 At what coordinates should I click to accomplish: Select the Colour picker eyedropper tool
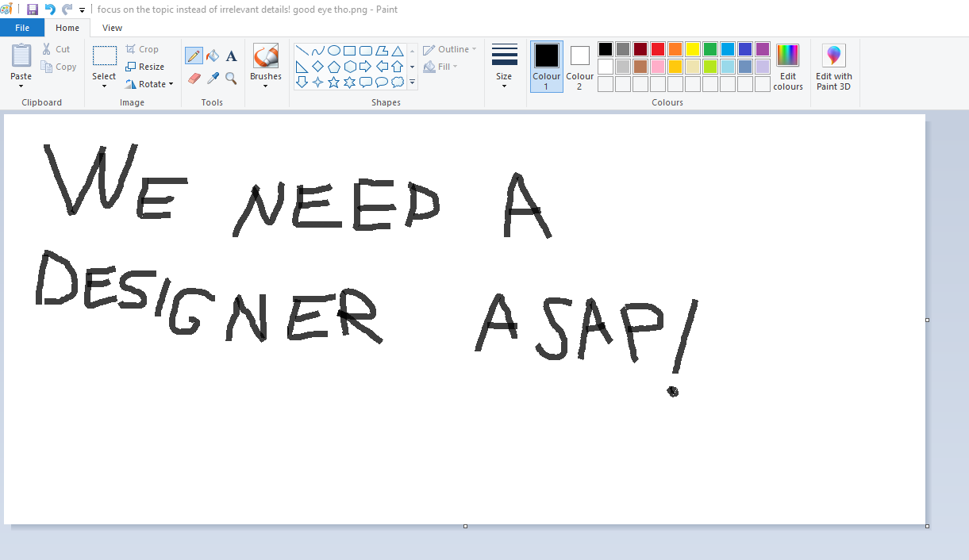click(213, 78)
